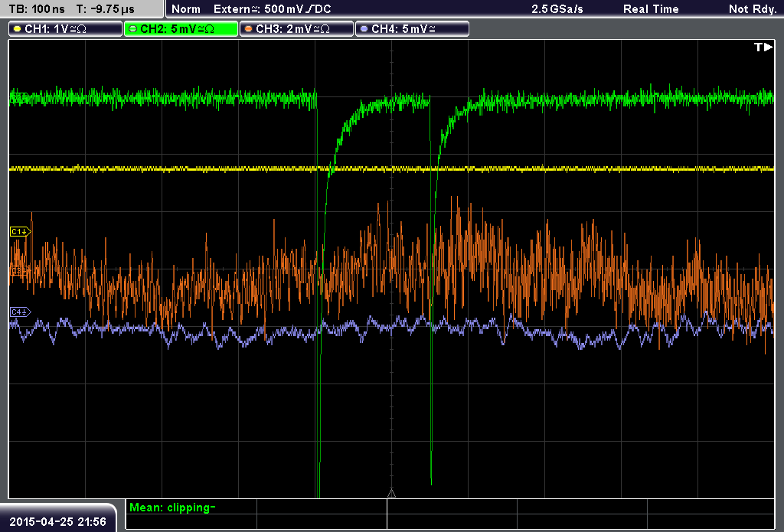Click the T: -9.75 µs trigger offset readout
This screenshot has width=784, height=532.
105,9
